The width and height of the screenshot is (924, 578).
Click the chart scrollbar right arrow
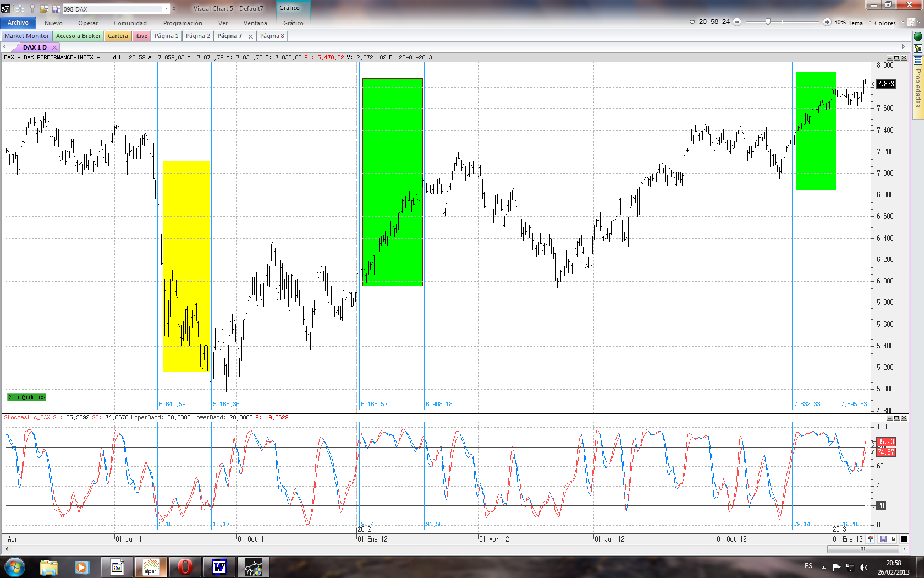(904, 549)
